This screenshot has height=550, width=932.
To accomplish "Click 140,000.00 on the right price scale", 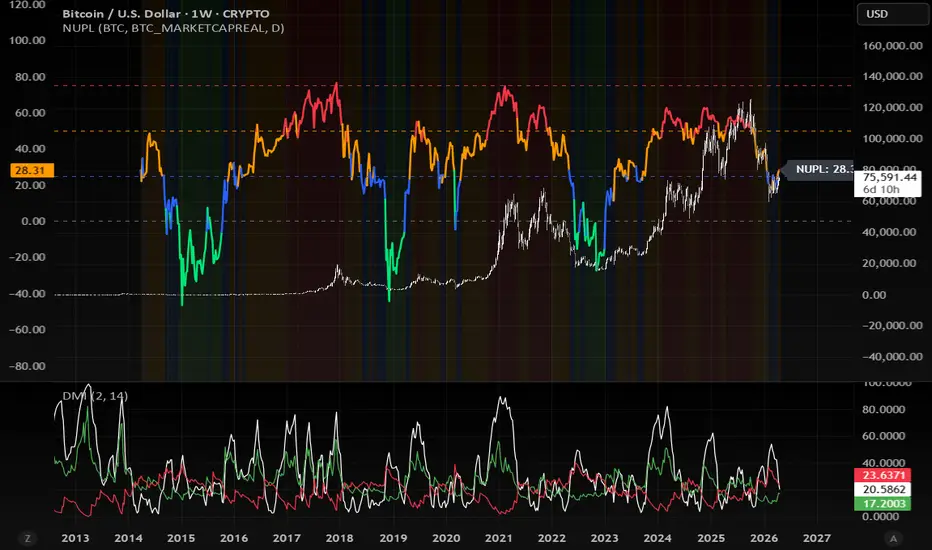I will tap(892, 76).
